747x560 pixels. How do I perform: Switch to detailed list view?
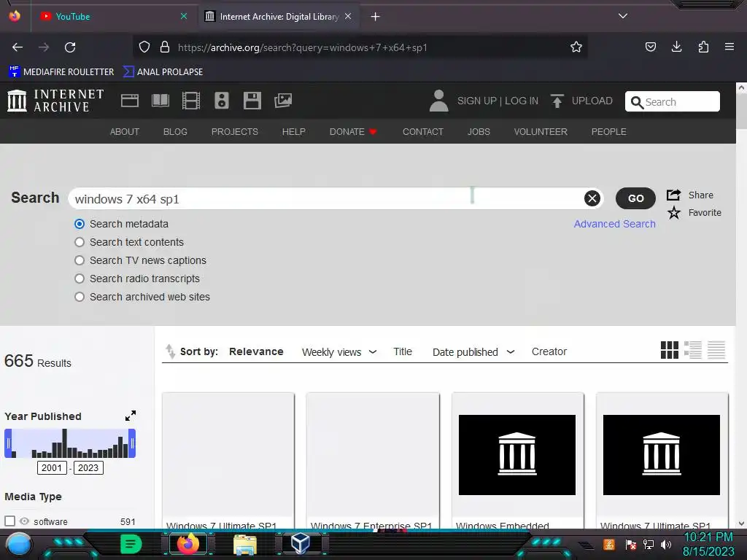point(693,350)
